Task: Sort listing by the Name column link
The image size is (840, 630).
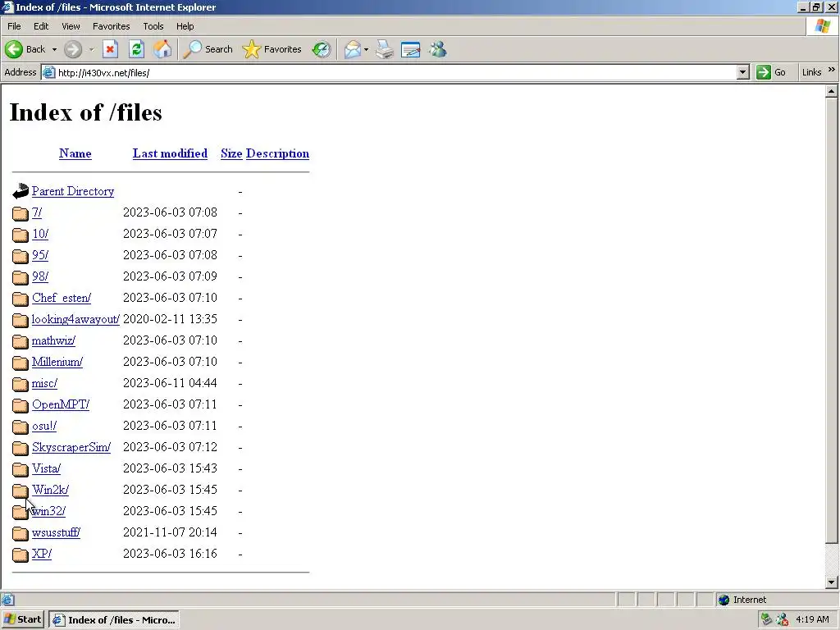Action: click(x=75, y=153)
